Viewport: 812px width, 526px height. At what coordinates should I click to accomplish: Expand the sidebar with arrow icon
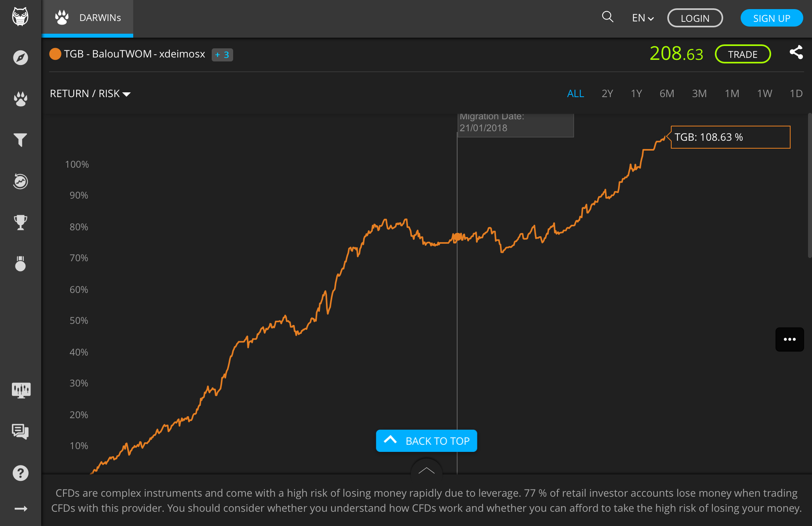(21, 509)
